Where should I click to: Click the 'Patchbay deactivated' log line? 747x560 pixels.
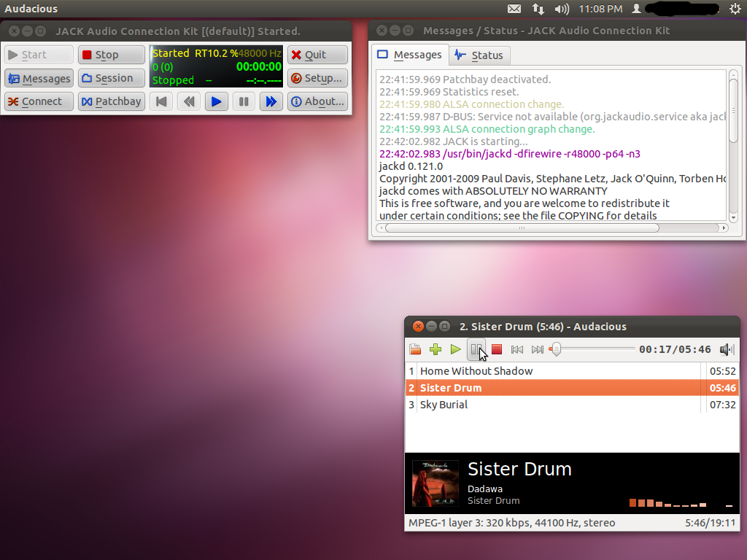coord(465,79)
